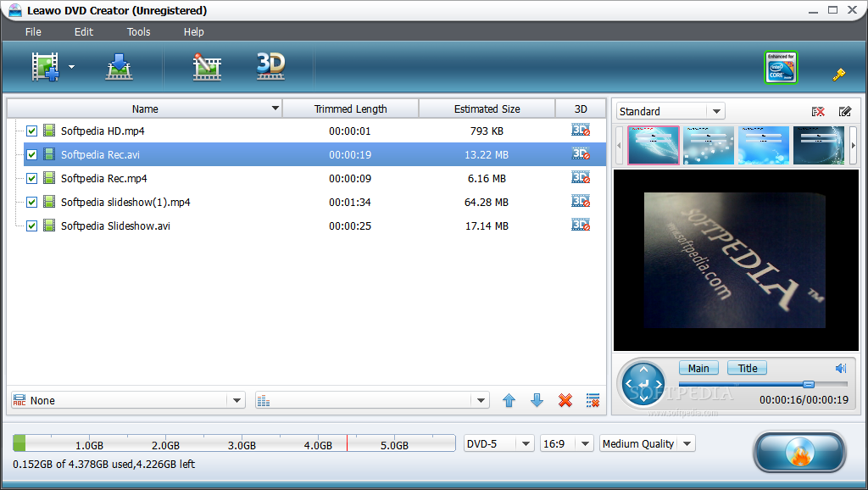
Task: Click the Burn to DVD button
Action: coord(799,452)
